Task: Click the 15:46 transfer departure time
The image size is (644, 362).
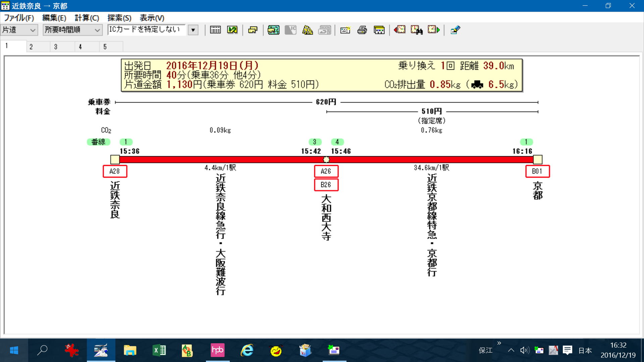Action: pos(341,151)
